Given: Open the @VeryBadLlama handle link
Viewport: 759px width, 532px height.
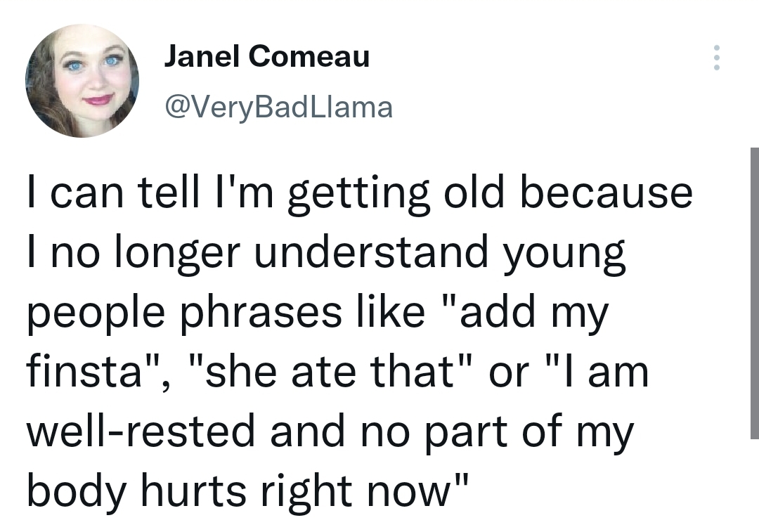Looking at the screenshot, I should [x=279, y=107].
